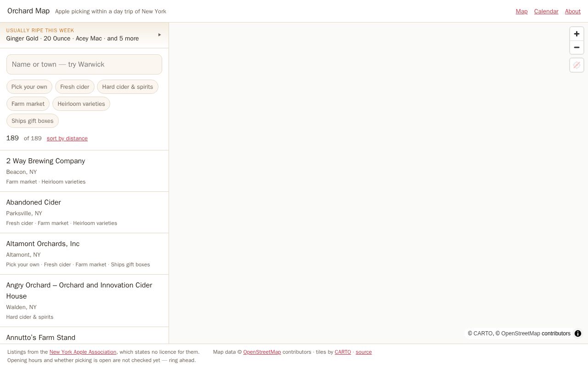Click the map's OpenStreetMap attribution text

(520, 333)
